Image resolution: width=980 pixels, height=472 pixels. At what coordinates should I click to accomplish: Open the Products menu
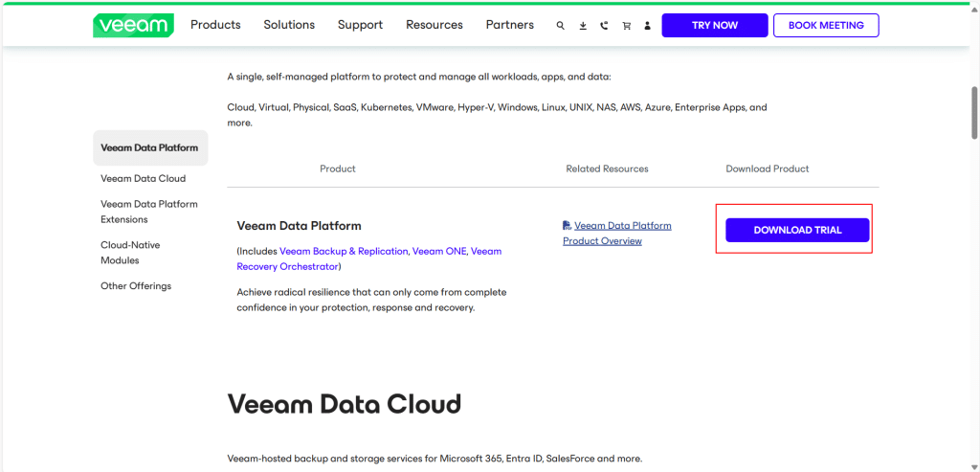click(x=215, y=25)
